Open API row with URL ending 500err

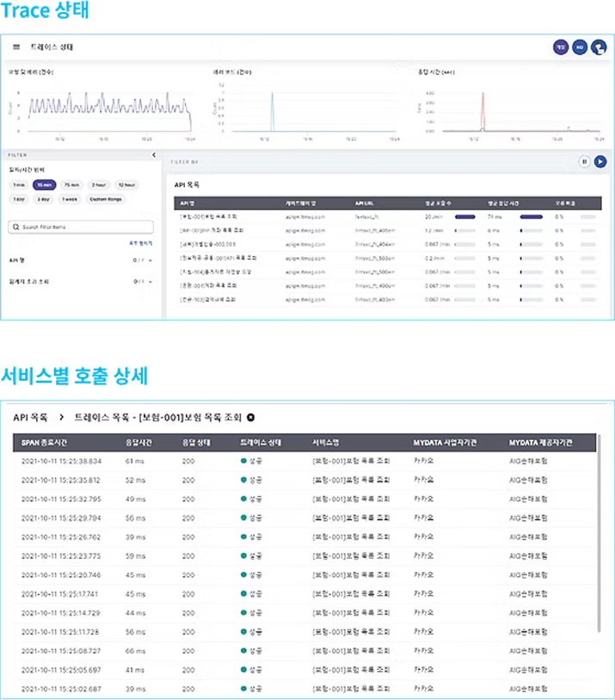click(x=388, y=273)
